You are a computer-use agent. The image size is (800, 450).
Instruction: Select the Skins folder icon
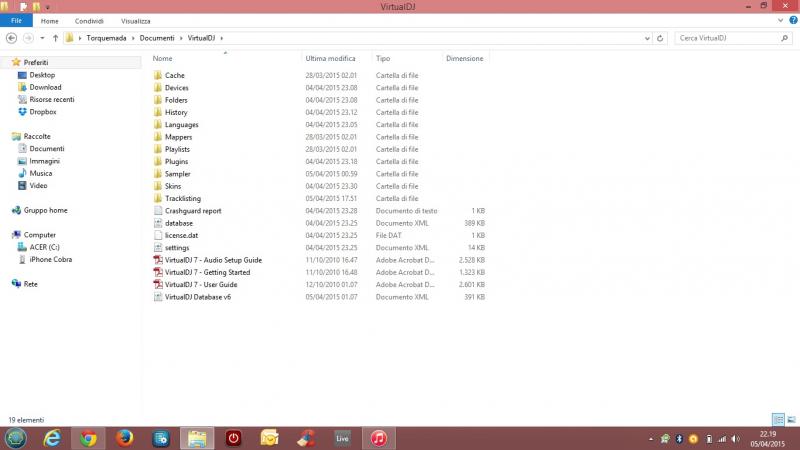coord(158,186)
